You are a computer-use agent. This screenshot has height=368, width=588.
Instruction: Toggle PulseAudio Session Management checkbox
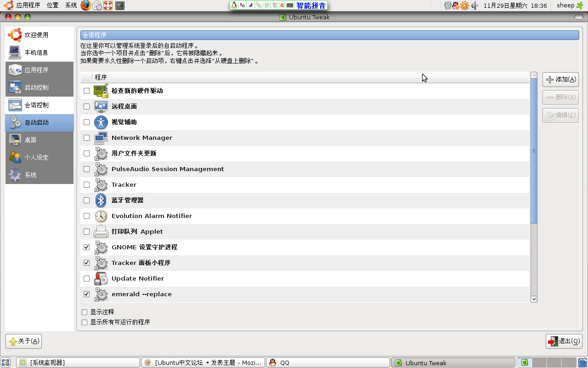click(x=86, y=169)
